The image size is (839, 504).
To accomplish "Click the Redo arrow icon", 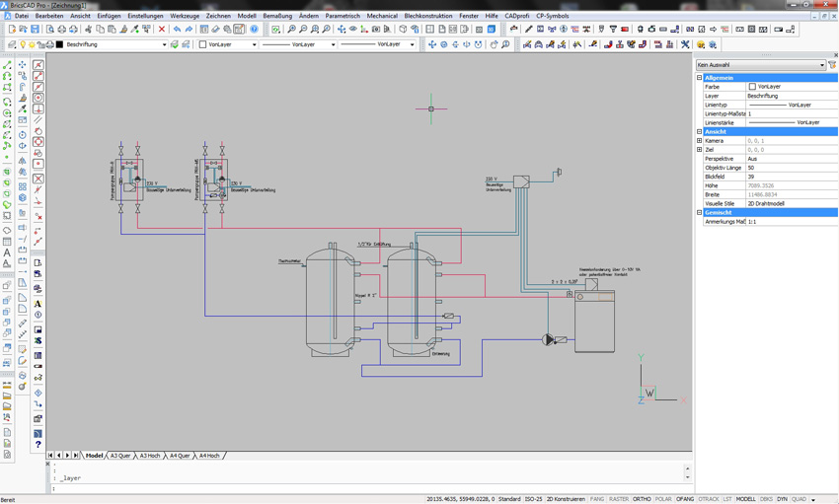I will pos(189,30).
